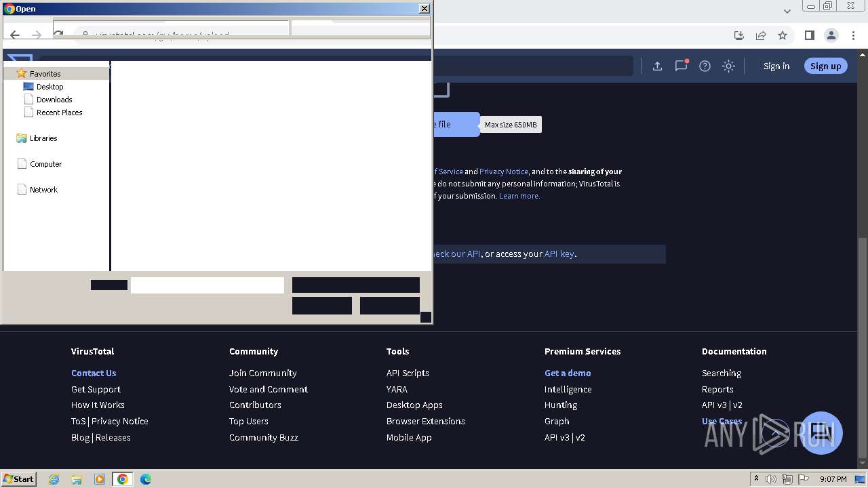Open Browser Extensions footer link

click(426, 421)
